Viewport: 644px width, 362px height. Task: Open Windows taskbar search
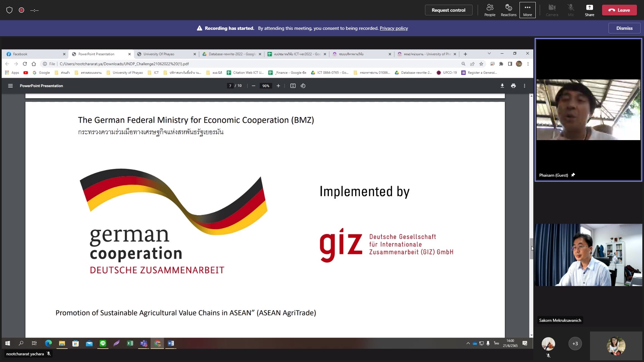click(x=21, y=343)
